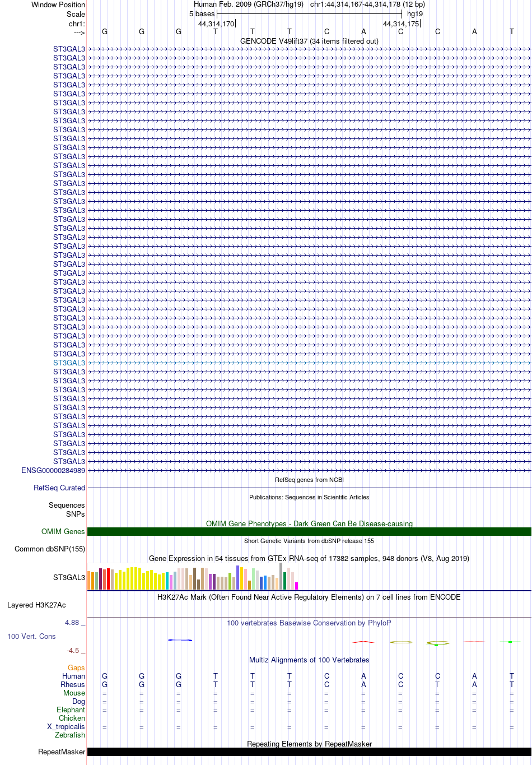Screen dimensions: 532x765
Task: Click the RepeatMasker track label
Action: (x=62, y=752)
